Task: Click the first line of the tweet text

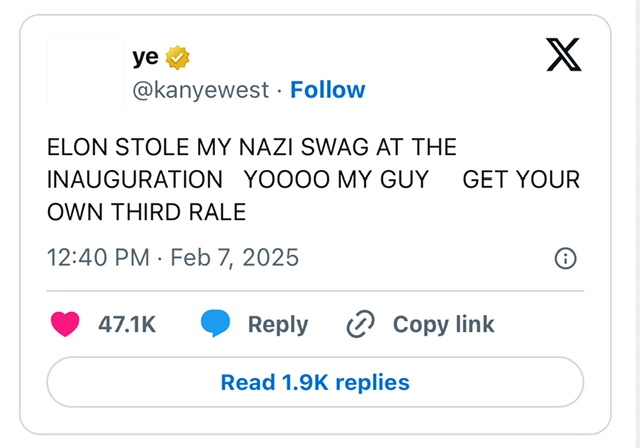Action: pyautogui.click(x=252, y=147)
